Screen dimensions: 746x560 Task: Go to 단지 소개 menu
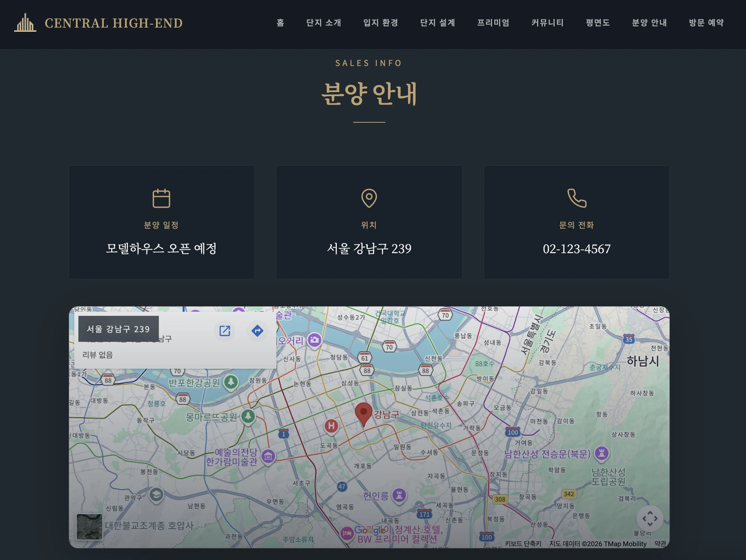324,23
